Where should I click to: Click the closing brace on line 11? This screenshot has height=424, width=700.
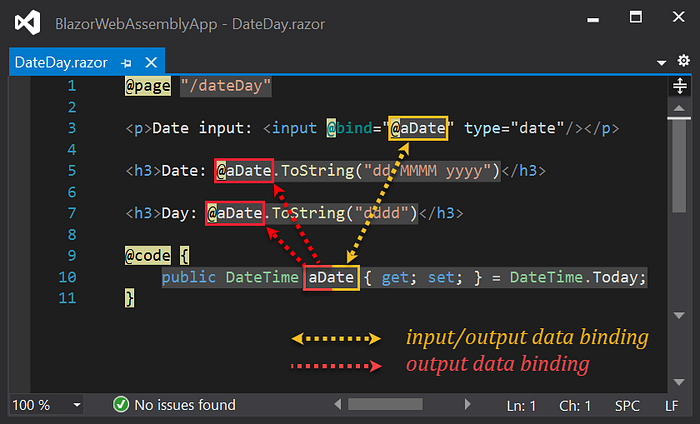[129, 298]
